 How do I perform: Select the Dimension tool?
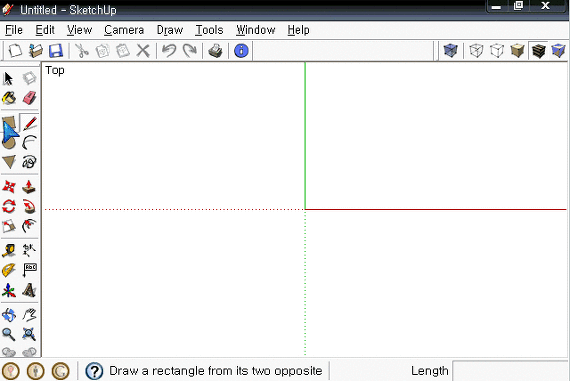click(29, 250)
